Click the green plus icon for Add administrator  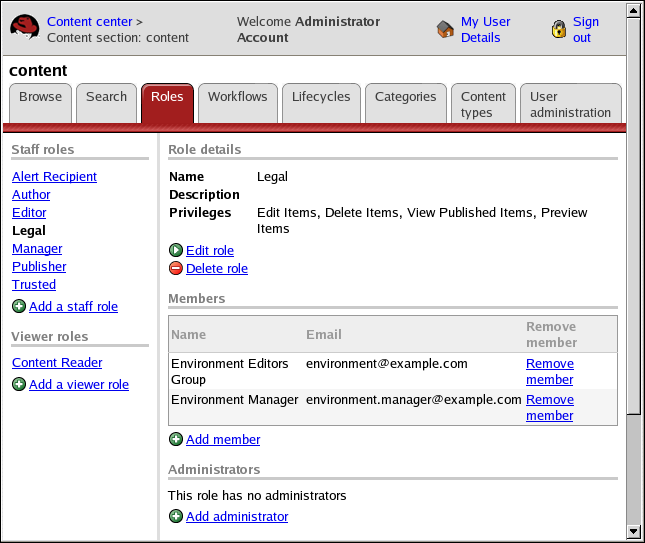[176, 516]
